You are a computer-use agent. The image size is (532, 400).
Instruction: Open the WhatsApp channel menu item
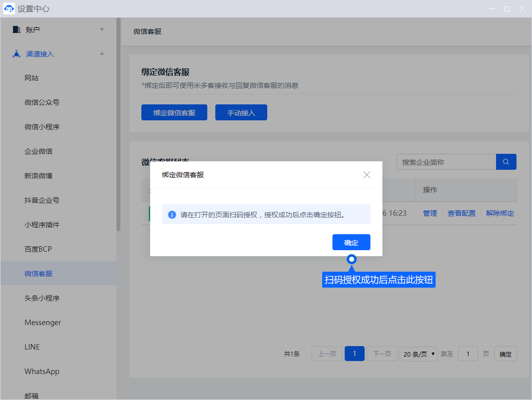tap(42, 372)
